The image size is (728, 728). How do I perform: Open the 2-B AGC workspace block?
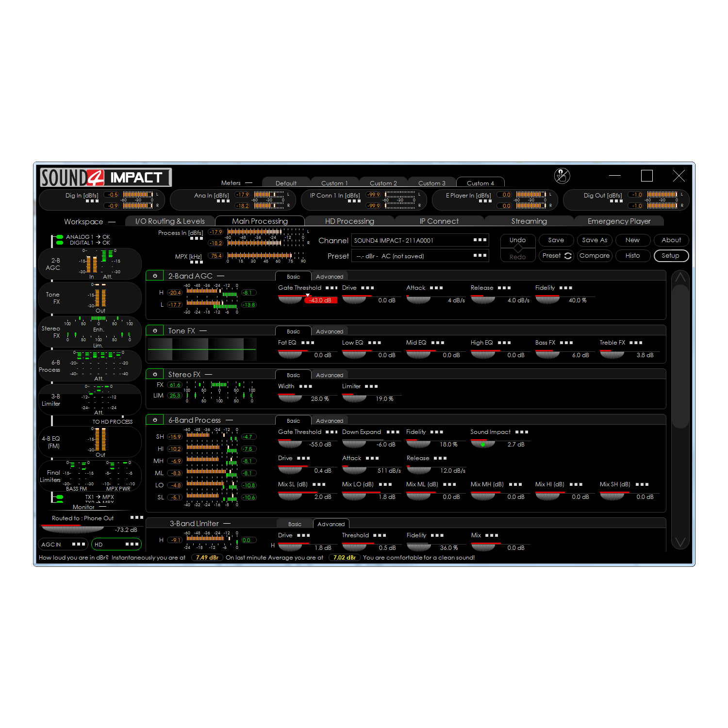[x=90, y=264]
